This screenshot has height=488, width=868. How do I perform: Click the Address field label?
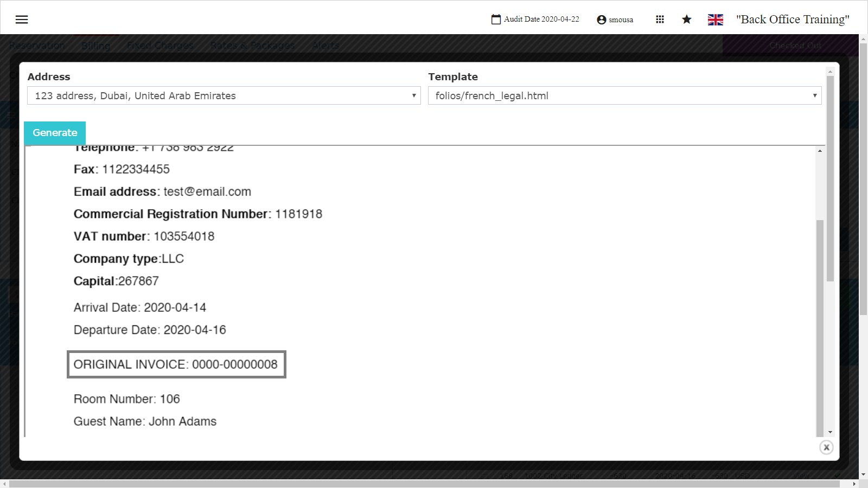[x=49, y=77]
